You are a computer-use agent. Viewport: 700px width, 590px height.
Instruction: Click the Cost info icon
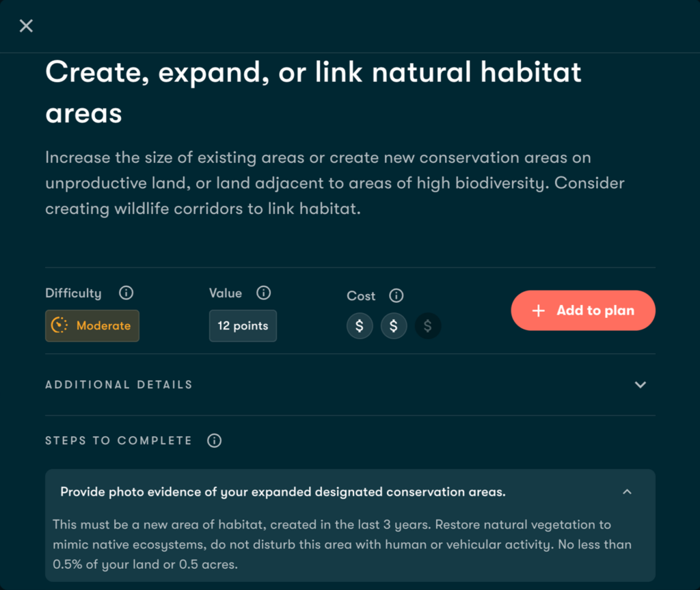coord(396,296)
